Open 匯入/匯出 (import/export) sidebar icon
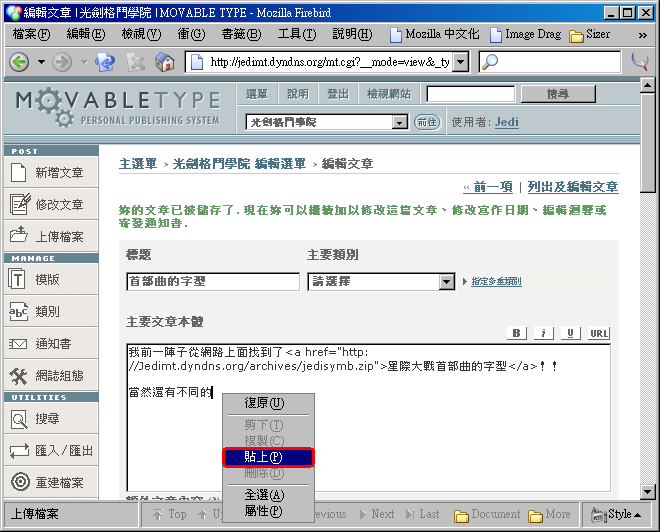660x532 pixels. 19,451
